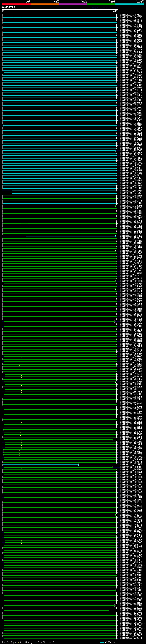Select hit label UniRef100_C3VVN9
This screenshot has width=146, height=644.
131,113
